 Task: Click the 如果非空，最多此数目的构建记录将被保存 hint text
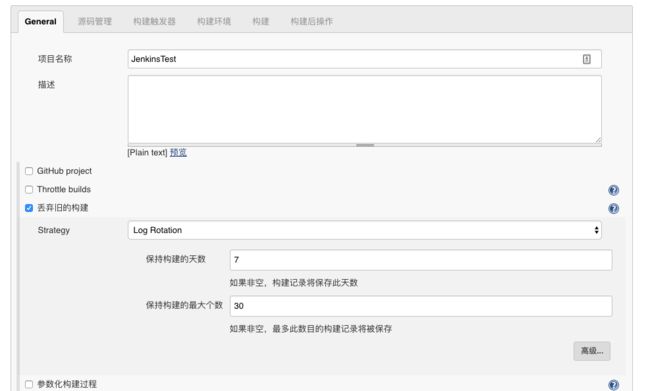pyautogui.click(x=310, y=329)
